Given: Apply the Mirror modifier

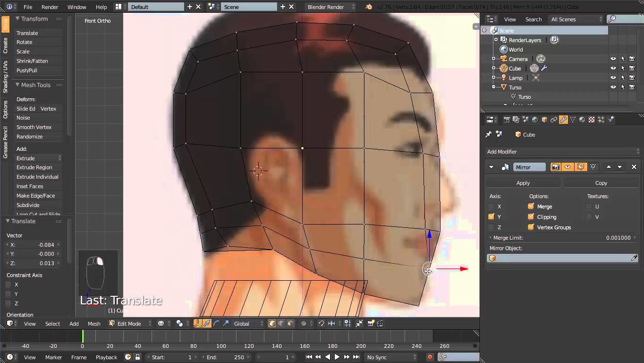Looking at the screenshot, I should pyautogui.click(x=523, y=183).
